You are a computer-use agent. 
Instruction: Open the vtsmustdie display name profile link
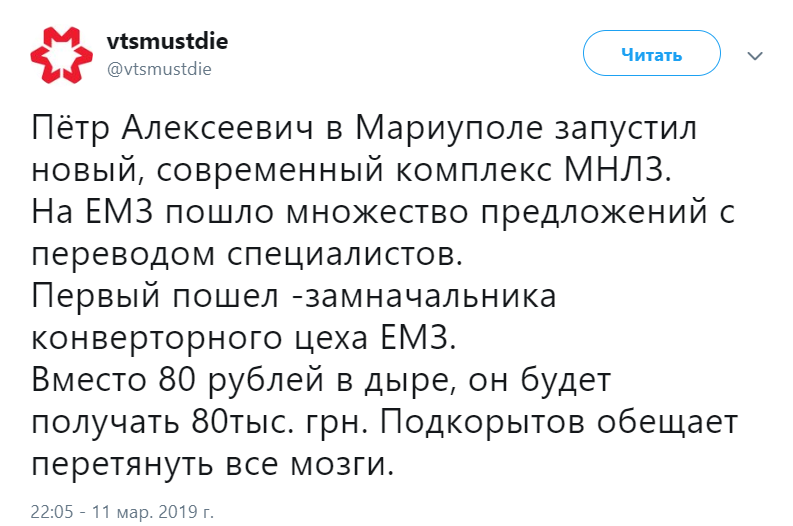click(x=167, y=41)
